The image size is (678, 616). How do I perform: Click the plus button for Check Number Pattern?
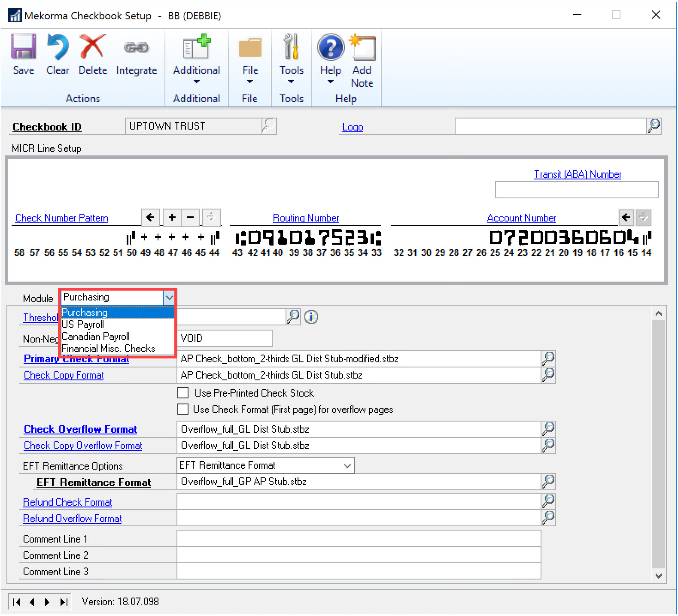172,217
